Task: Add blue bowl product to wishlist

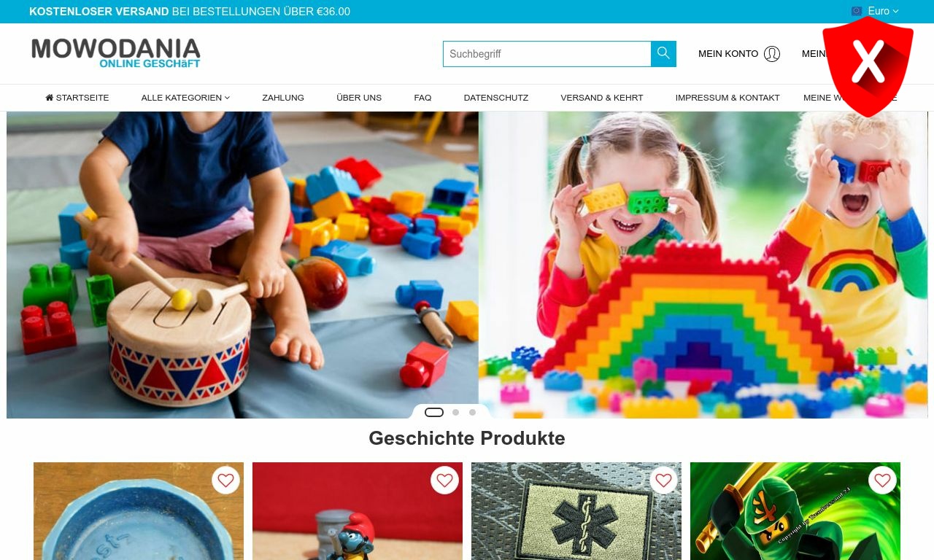Action: click(x=226, y=481)
